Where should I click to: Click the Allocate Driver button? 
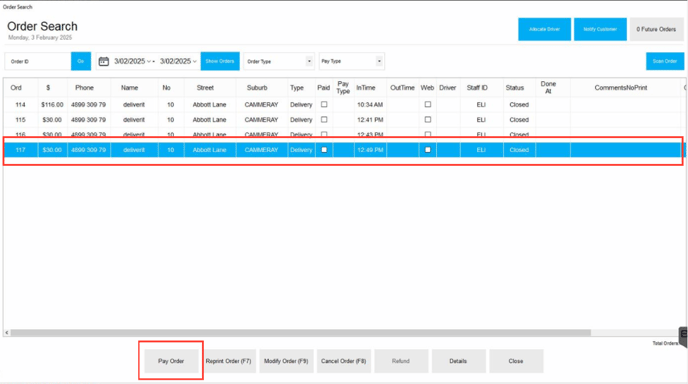click(544, 29)
